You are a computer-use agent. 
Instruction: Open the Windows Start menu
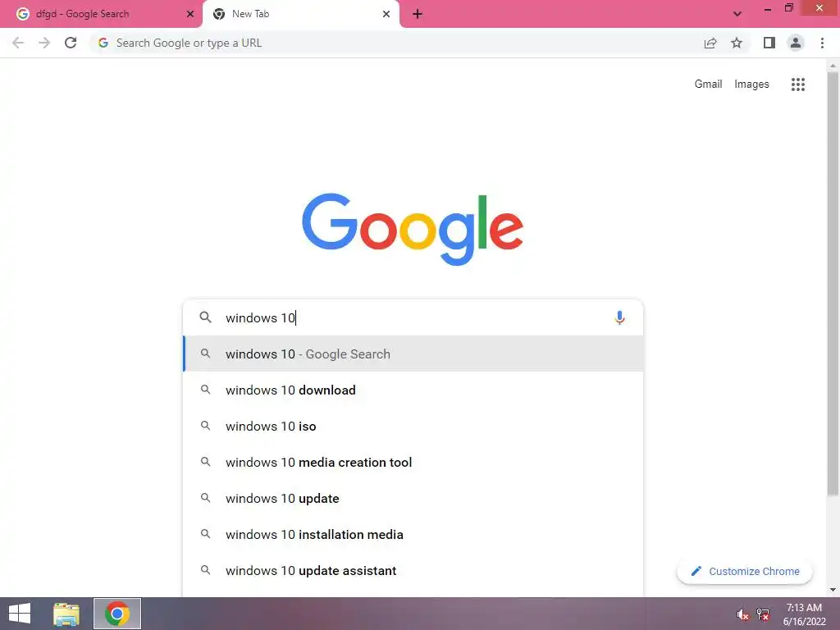point(20,614)
